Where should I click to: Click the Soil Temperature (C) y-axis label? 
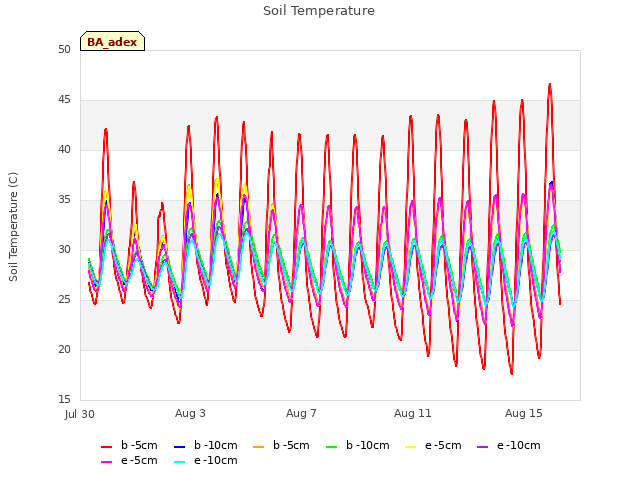pyautogui.click(x=13, y=227)
